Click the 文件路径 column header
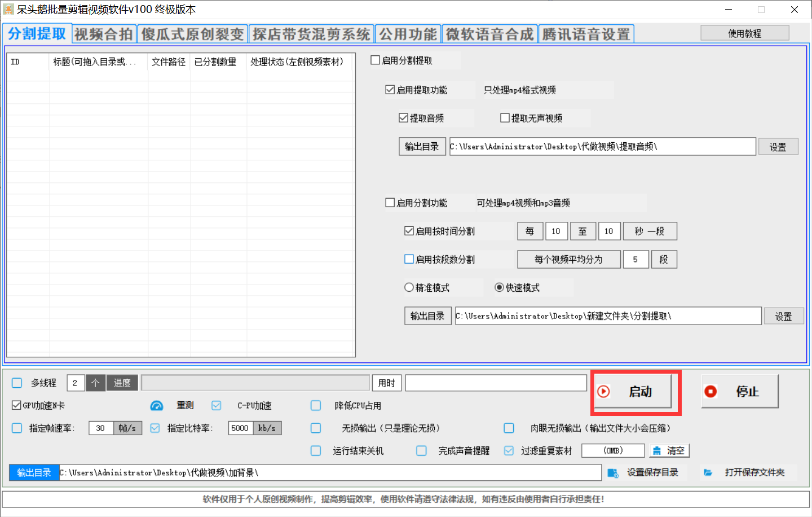This screenshot has height=517, width=812. (169, 62)
